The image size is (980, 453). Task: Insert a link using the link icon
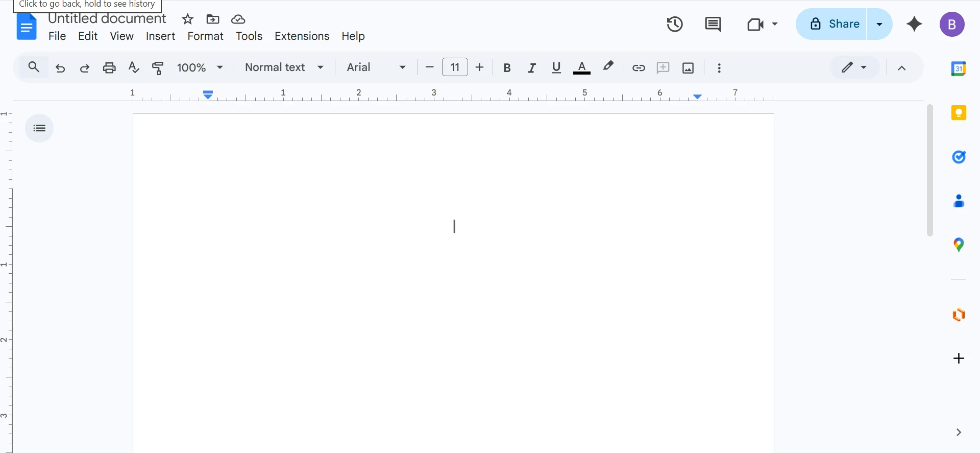point(639,67)
